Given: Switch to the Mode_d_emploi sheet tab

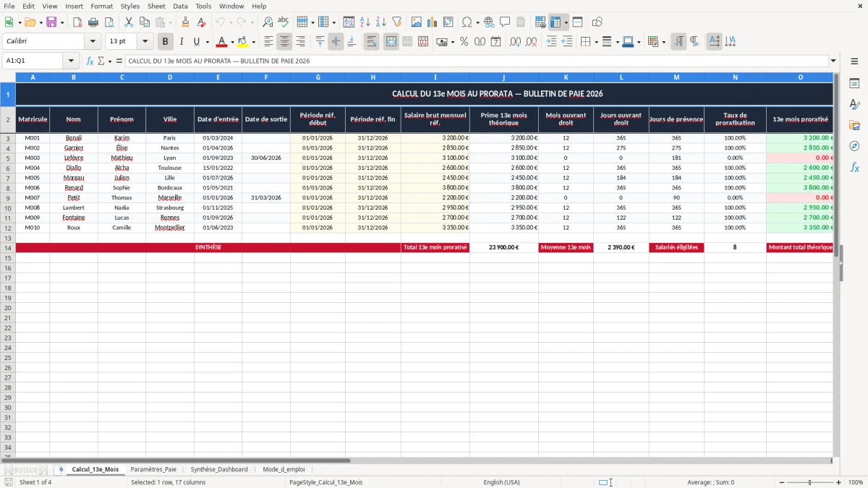Looking at the screenshot, I should 284,469.
